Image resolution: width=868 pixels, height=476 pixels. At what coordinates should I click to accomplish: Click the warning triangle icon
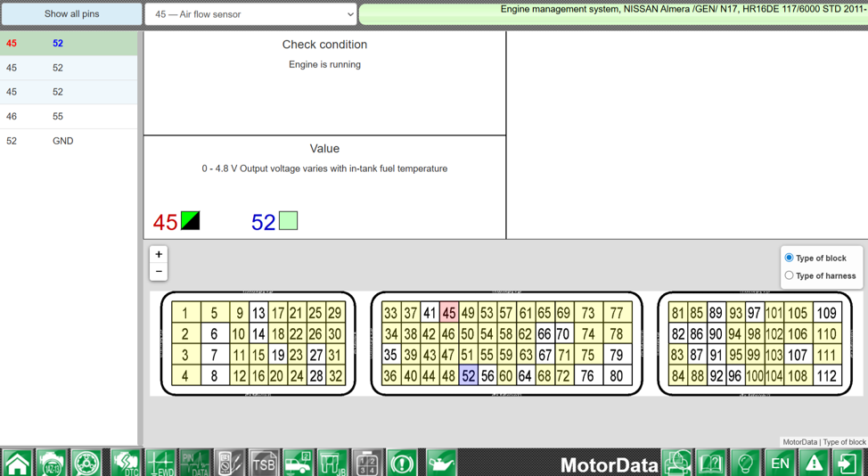(815, 463)
